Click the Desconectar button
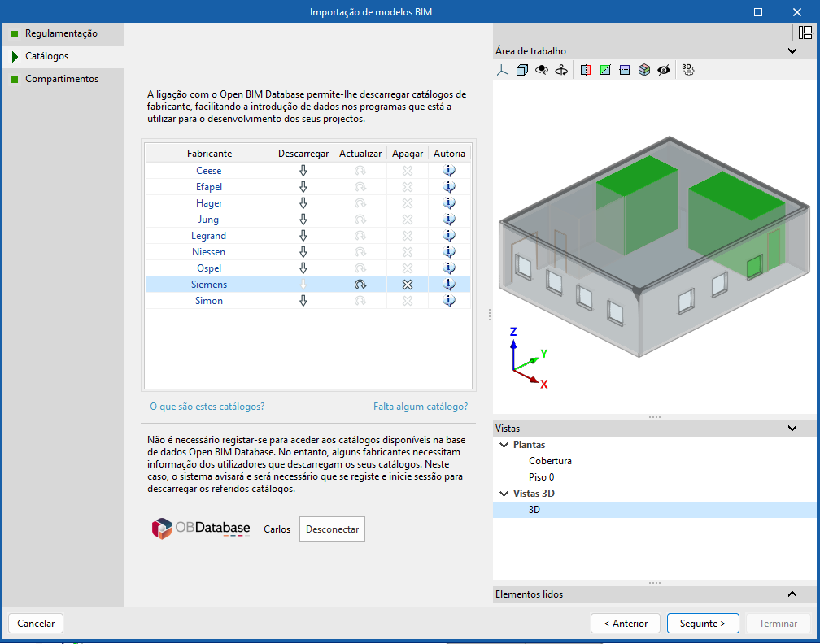 (x=332, y=529)
